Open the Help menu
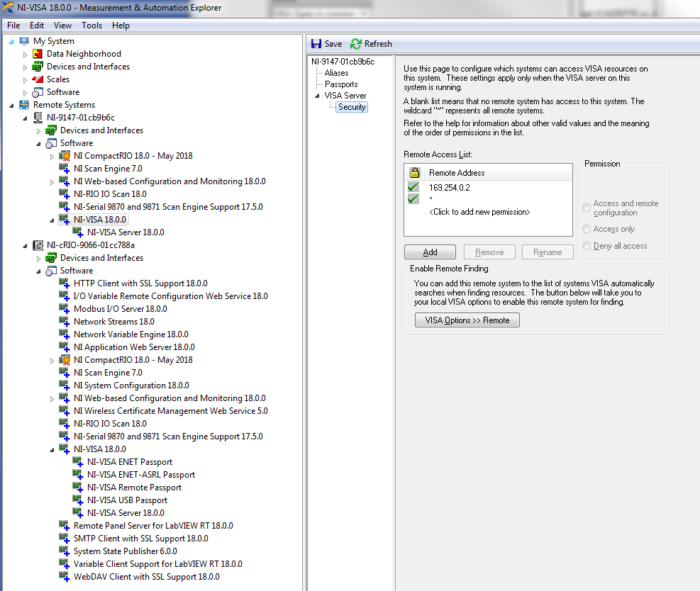Image resolution: width=700 pixels, height=591 pixels. coord(121,26)
